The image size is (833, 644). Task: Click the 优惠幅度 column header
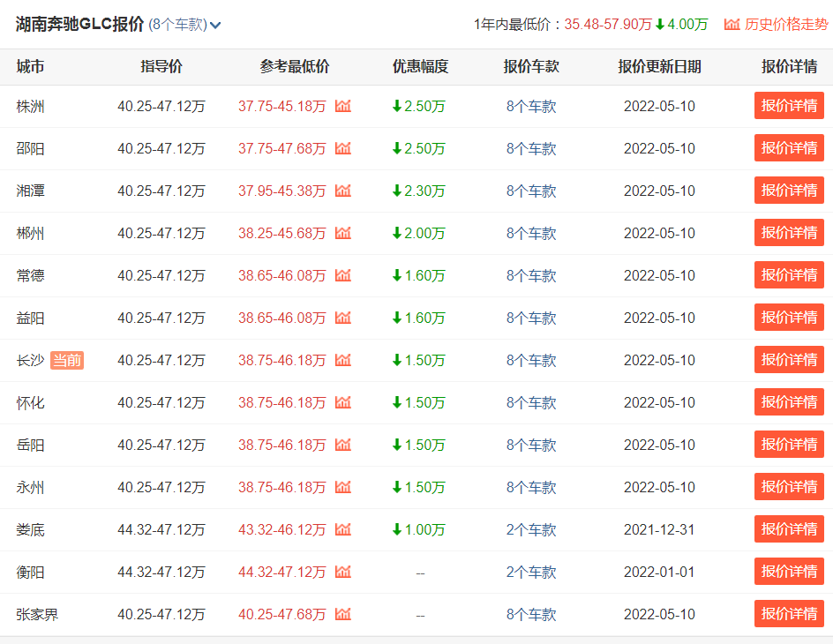tap(420, 66)
